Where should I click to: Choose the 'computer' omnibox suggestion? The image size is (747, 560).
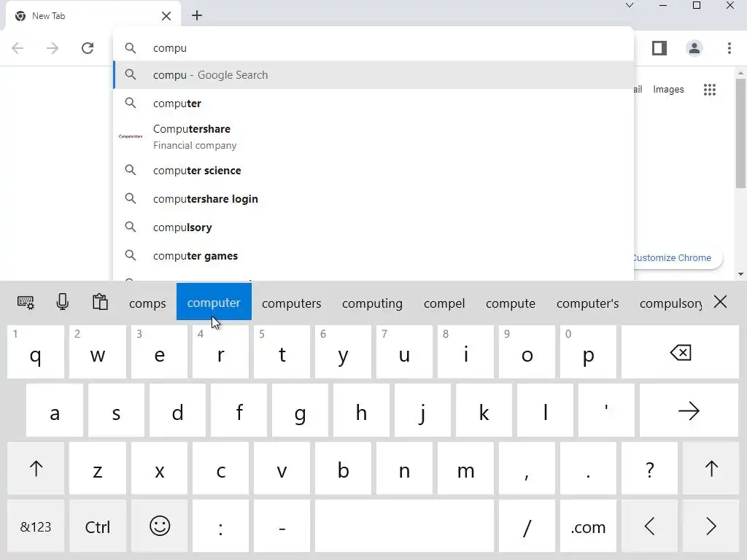pyautogui.click(x=374, y=103)
